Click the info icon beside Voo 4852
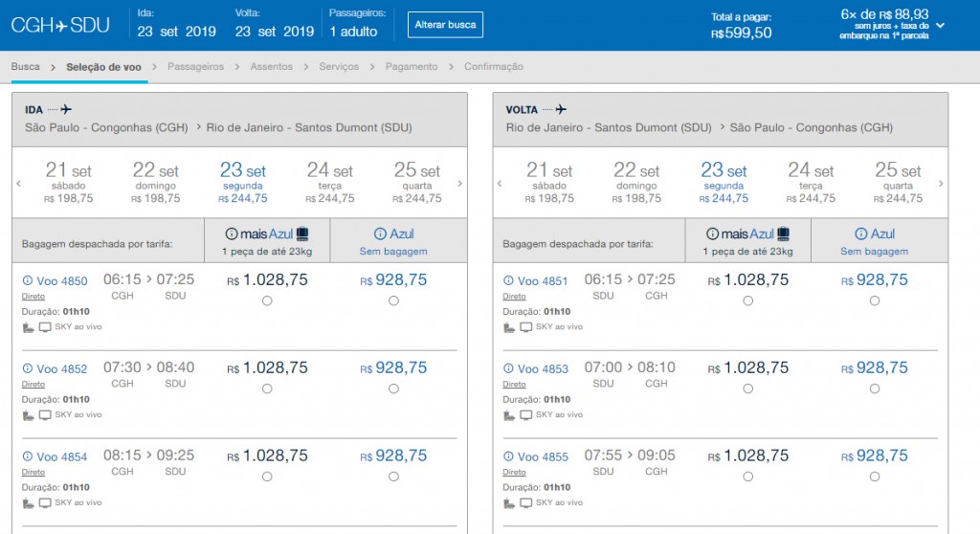Viewport: 980px width, 534px height. tap(28, 368)
